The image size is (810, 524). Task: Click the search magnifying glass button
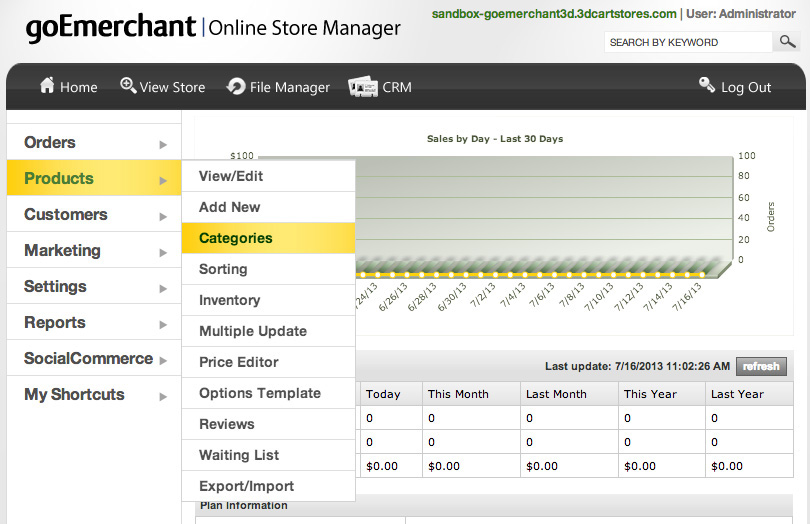tap(787, 41)
